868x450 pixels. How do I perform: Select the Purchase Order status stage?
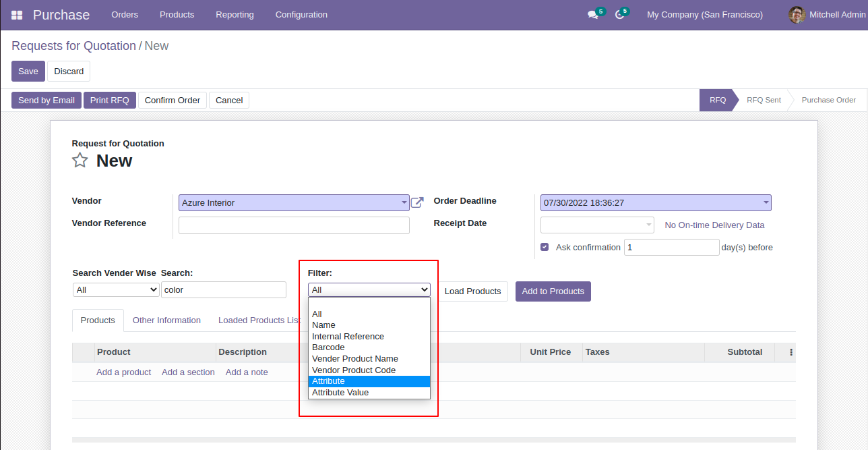pyautogui.click(x=829, y=100)
